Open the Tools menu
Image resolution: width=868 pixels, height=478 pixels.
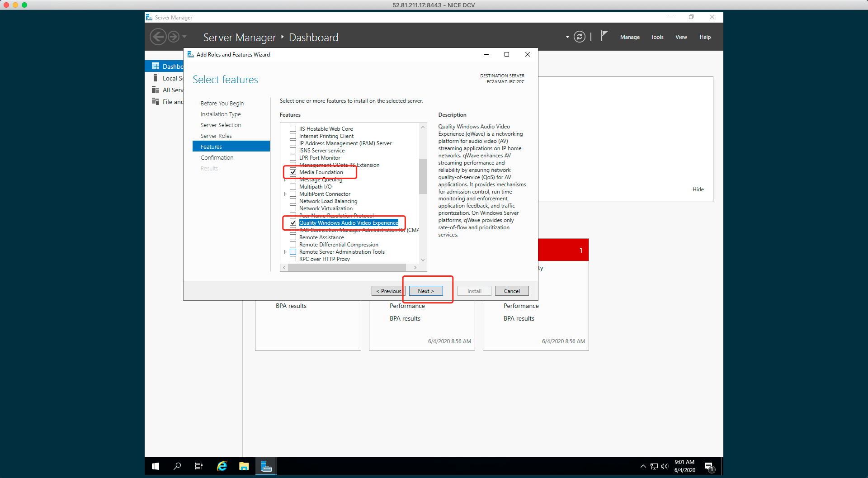pyautogui.click(x=657, y=37)
